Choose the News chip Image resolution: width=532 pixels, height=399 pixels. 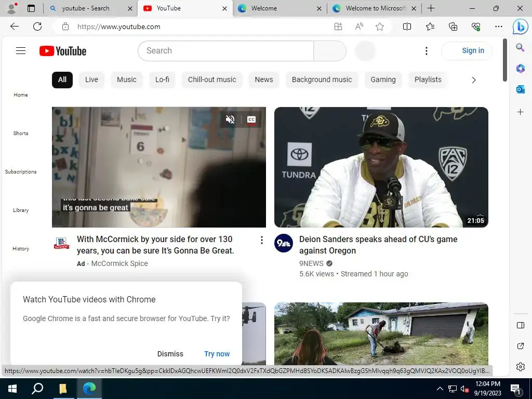click(x=264, y=79)
